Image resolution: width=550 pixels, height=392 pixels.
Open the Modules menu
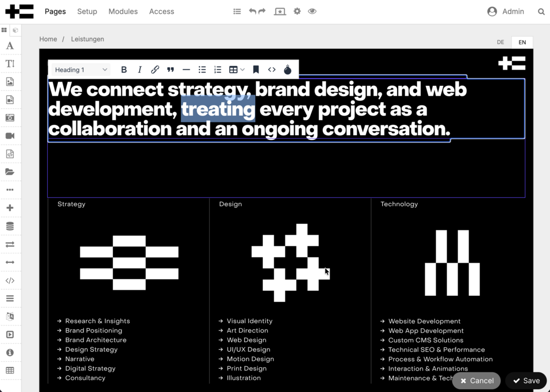point(123,12)
